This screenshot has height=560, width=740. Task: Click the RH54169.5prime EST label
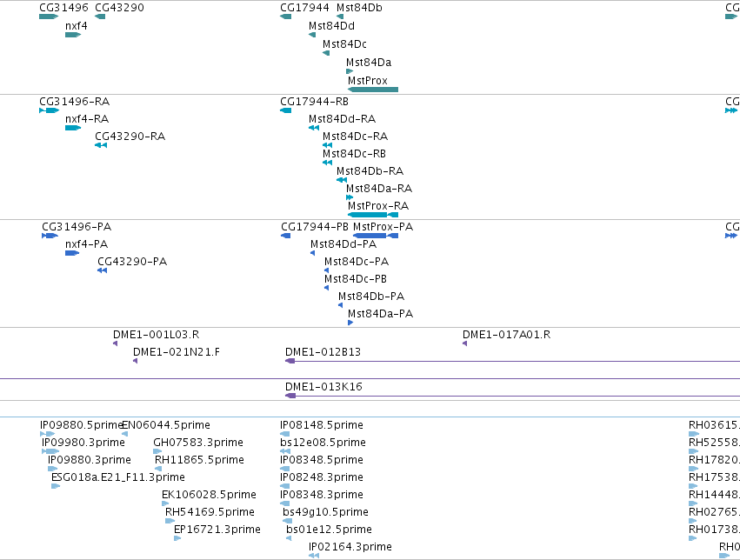(210, 512)
